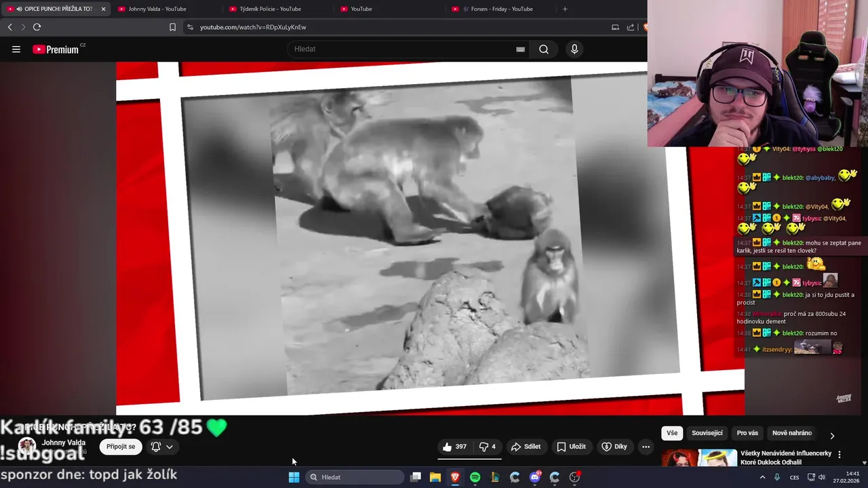Viewport: 868px width, 488px height.
Task: Click the browser address bar URL
Action: [253, 27]
